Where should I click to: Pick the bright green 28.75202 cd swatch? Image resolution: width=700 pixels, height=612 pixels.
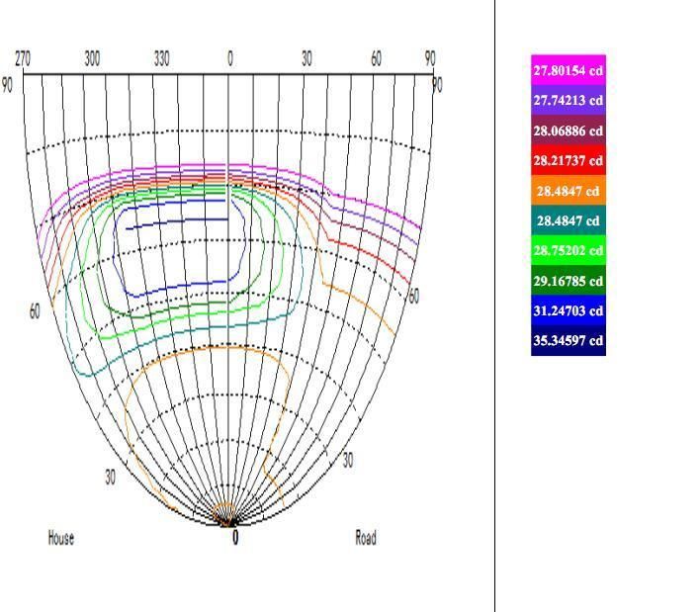tap(569, 250)
